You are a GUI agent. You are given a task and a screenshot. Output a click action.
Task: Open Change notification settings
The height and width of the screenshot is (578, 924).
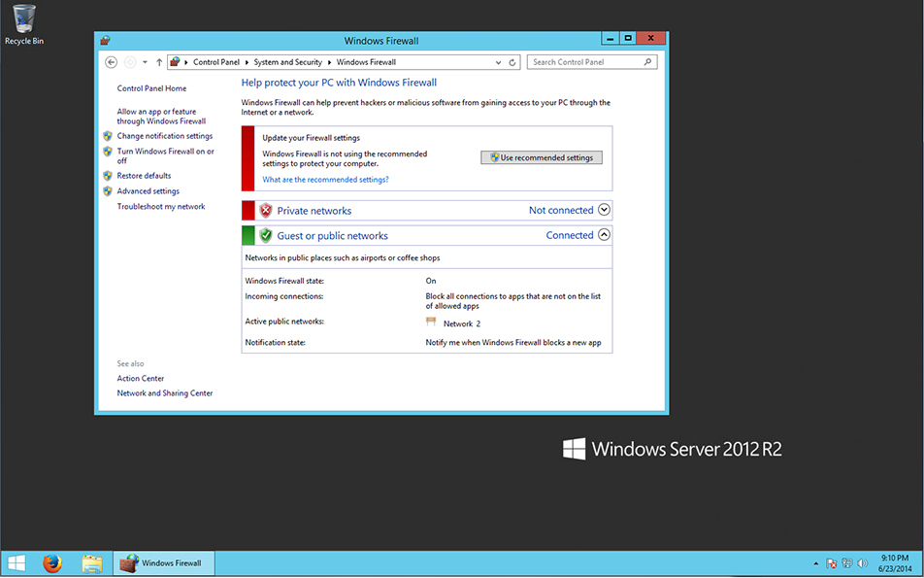(164, 136)
